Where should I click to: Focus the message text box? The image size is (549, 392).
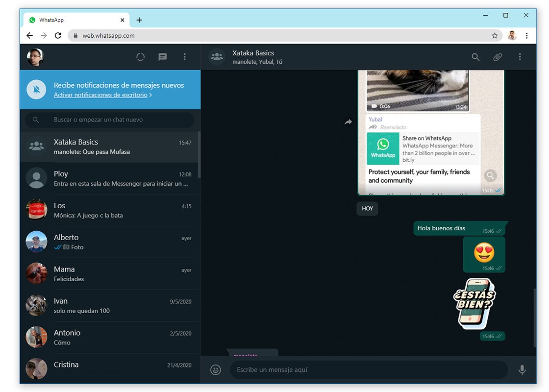368,370
